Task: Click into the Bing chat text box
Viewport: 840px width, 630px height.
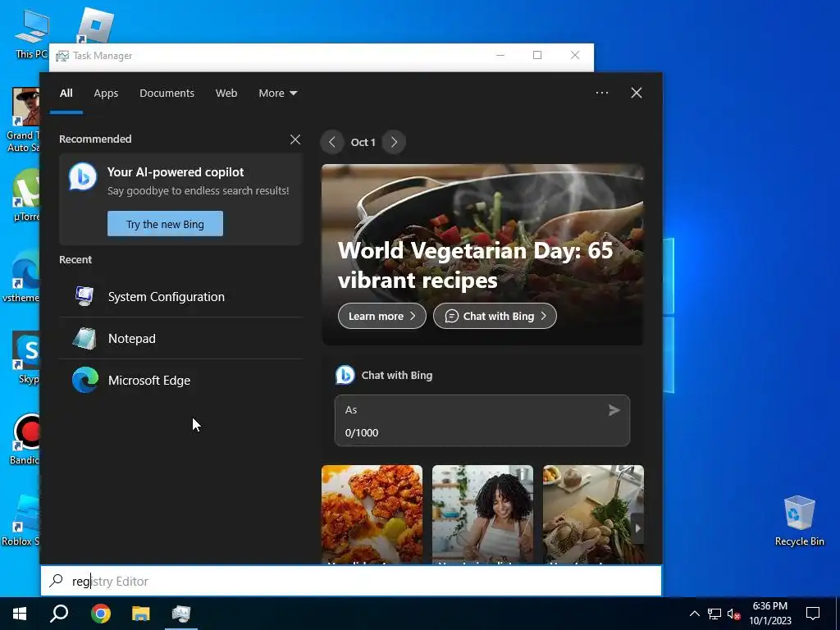Action: coord(482,421)
